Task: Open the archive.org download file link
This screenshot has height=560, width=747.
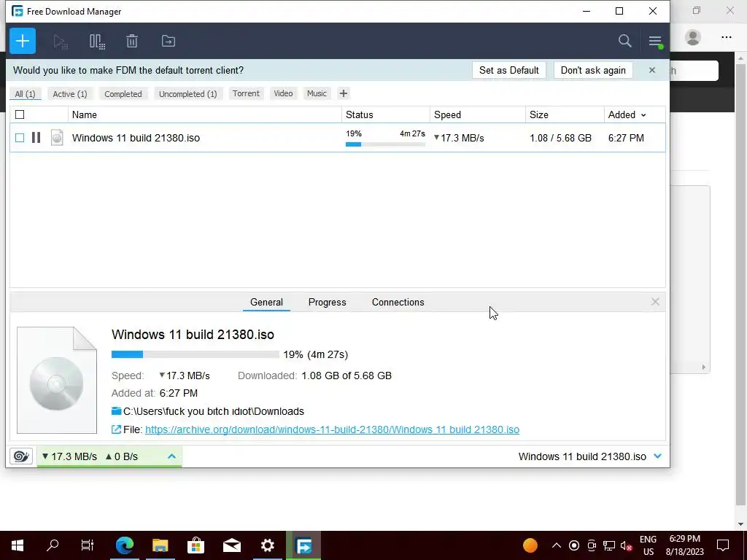Action: [332, 429]
